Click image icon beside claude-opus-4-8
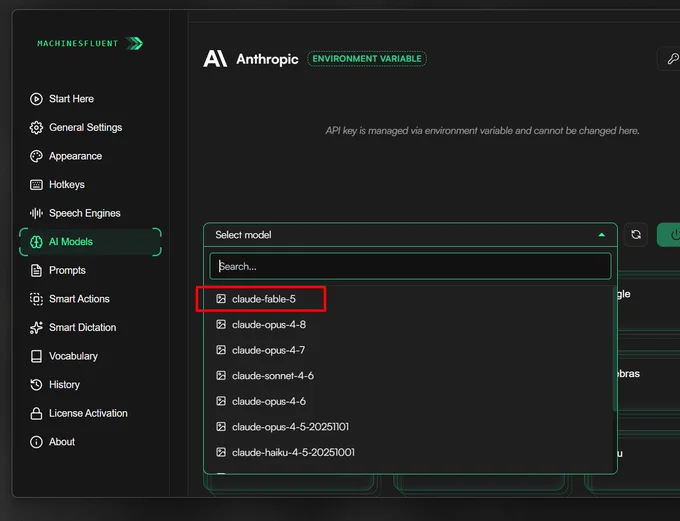The image size is (680, 521). [221, 324]
